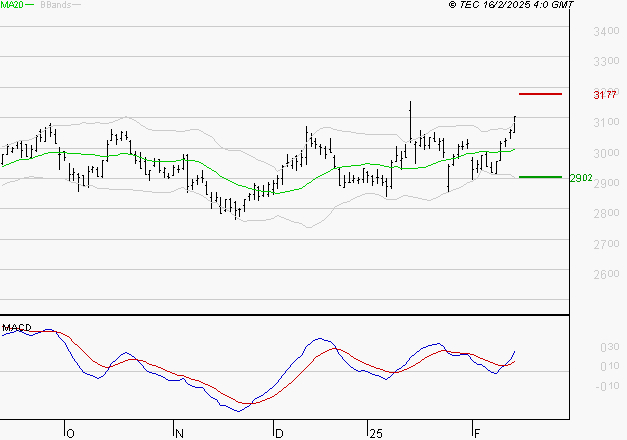Click the MACD 010 axis label
The width and height of the screenshot is (627, 440).
click(610, 366)
